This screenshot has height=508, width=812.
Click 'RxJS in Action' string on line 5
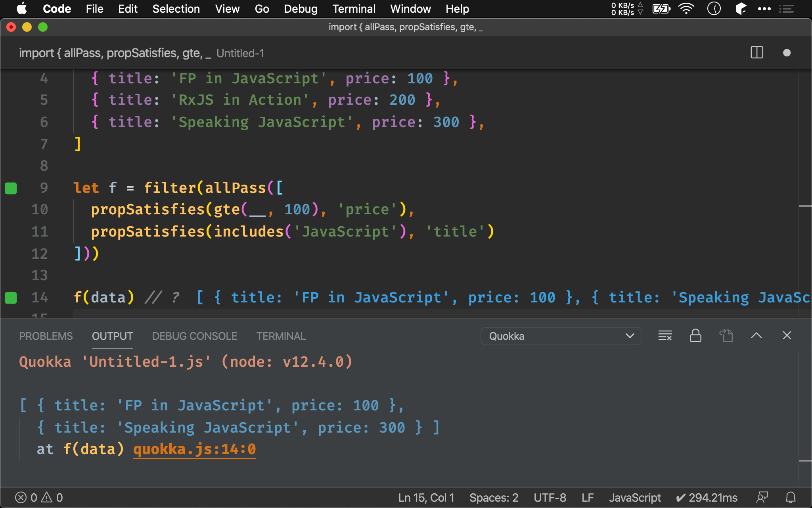(x=239, y=100)
